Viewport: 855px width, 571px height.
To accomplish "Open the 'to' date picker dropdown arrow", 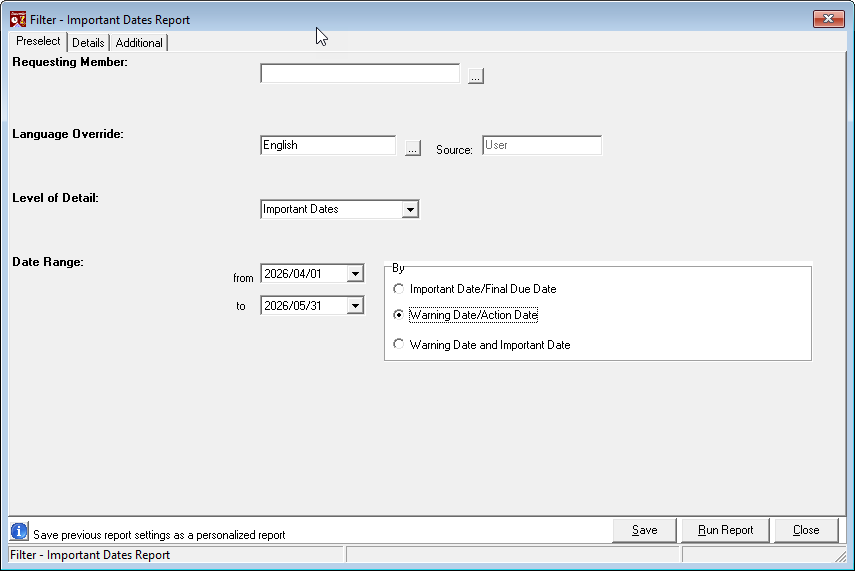I will 355,305.
